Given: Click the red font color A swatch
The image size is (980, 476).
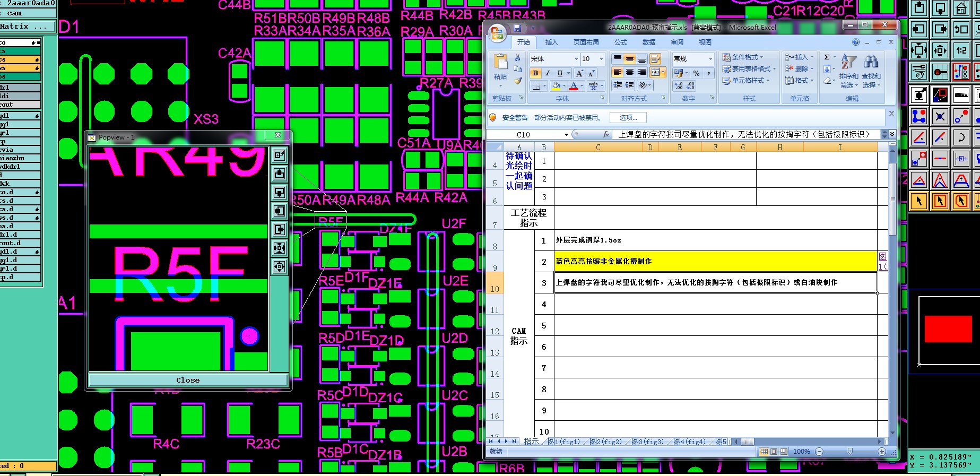Looking at the screenshot, I should click(x=574, y=85).
